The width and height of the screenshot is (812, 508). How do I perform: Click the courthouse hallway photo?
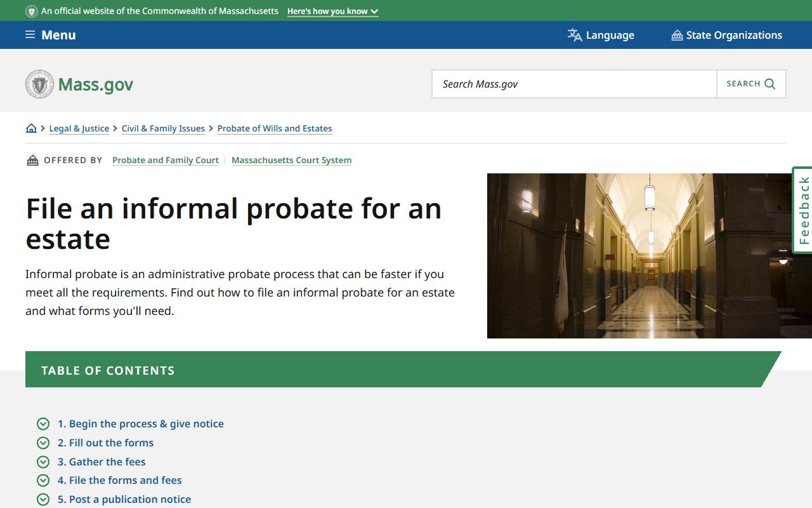[650, 256]
